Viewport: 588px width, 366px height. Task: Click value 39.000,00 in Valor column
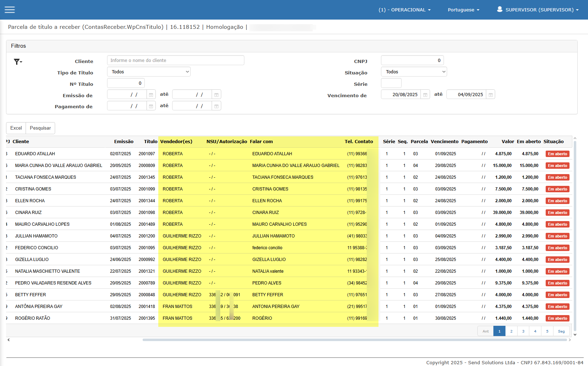(502, 213)
